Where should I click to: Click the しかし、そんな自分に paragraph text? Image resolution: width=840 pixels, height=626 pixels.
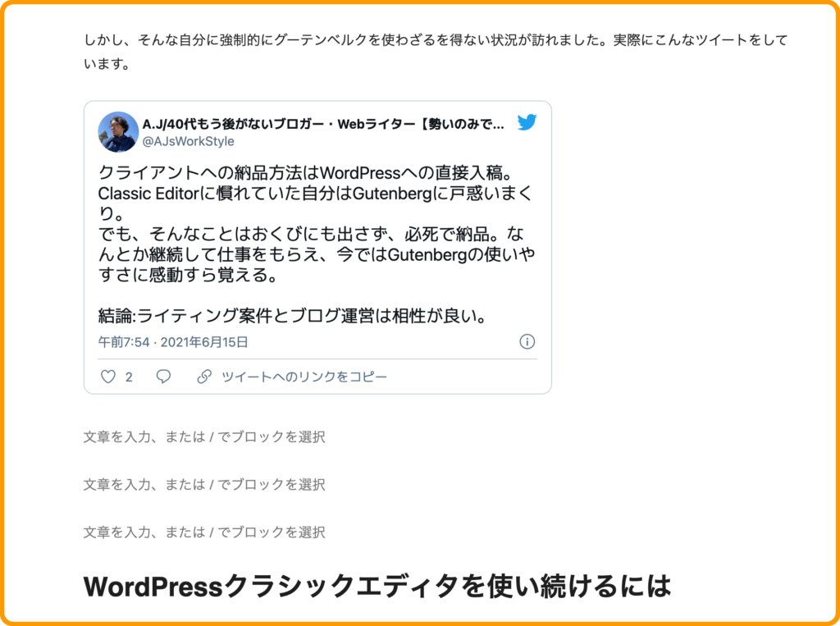[x=436, y=40]
